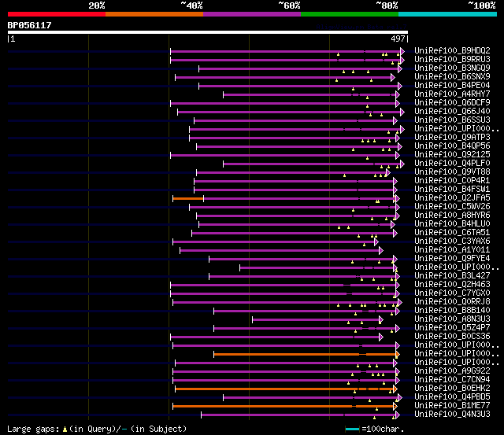Viewport: 504px width, 435px height.
Task: Click the 497 query end position label
Action: pos(398,39)
